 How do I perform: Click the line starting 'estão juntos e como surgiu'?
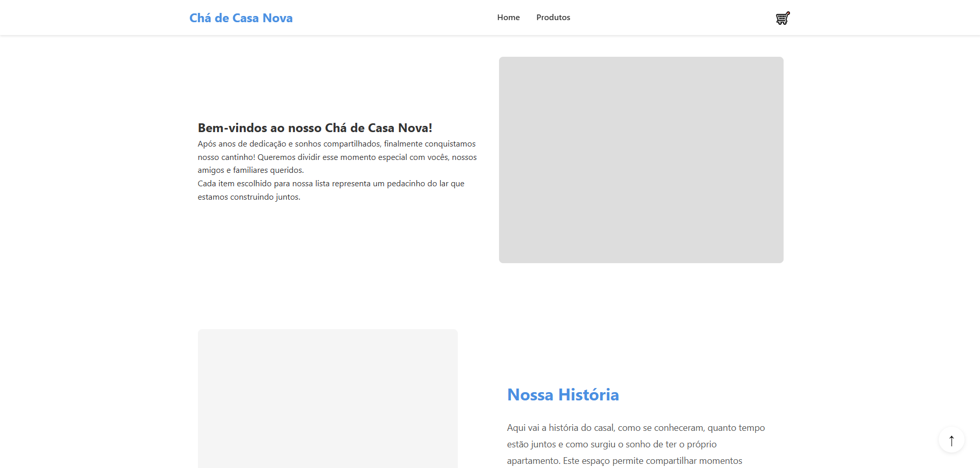[x=611, y=444]
